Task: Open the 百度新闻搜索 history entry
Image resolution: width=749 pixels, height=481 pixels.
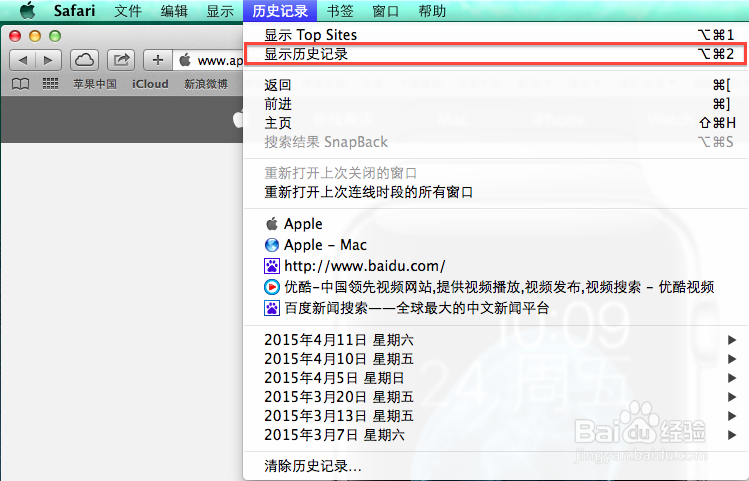Action: [495, 308]
